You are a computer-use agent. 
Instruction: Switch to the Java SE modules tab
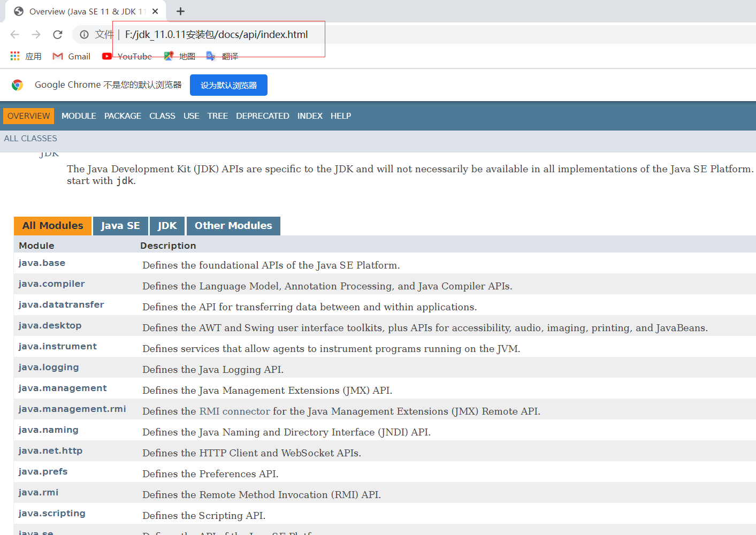120,225
